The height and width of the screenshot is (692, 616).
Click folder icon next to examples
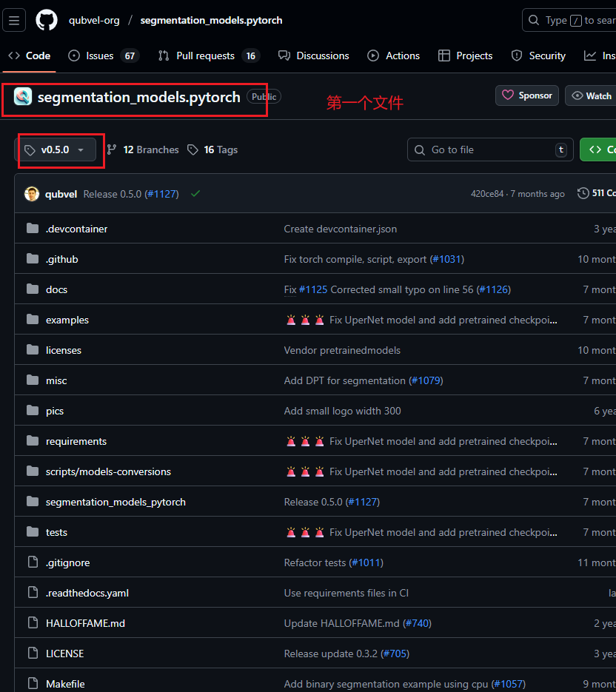tap(33, 320)
